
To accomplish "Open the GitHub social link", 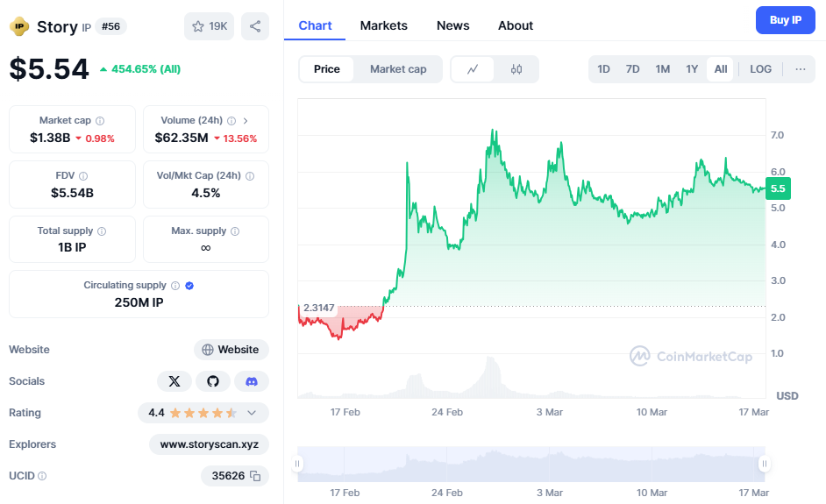I will coord(212,381).
